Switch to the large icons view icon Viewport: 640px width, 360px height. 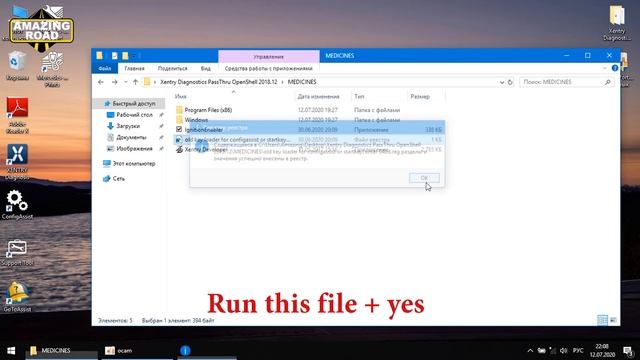tap(613, 320)
